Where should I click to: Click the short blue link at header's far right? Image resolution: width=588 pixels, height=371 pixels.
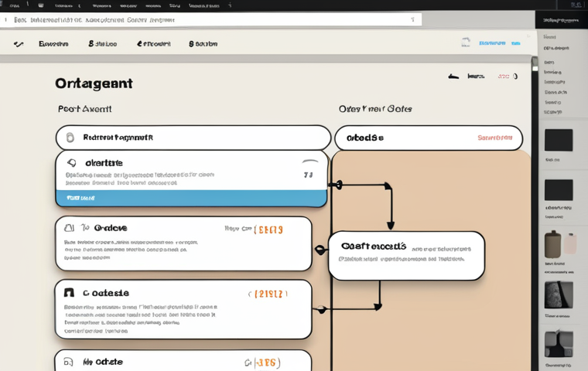point(516,43)
